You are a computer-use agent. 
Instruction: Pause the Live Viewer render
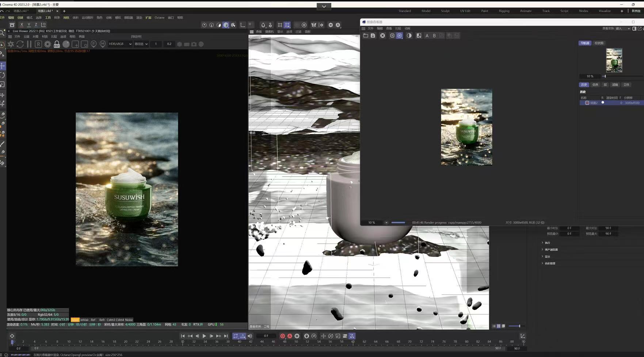(x=29, y=44)
